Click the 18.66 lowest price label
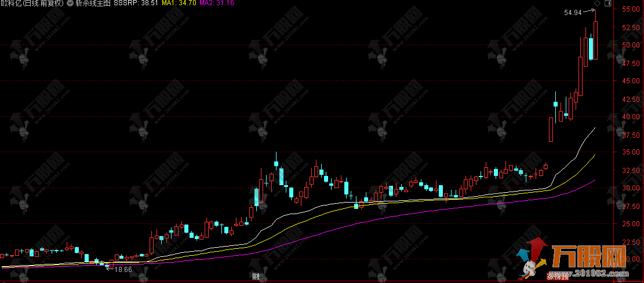Viewport: 644px width, 283px height. point(123,269)
